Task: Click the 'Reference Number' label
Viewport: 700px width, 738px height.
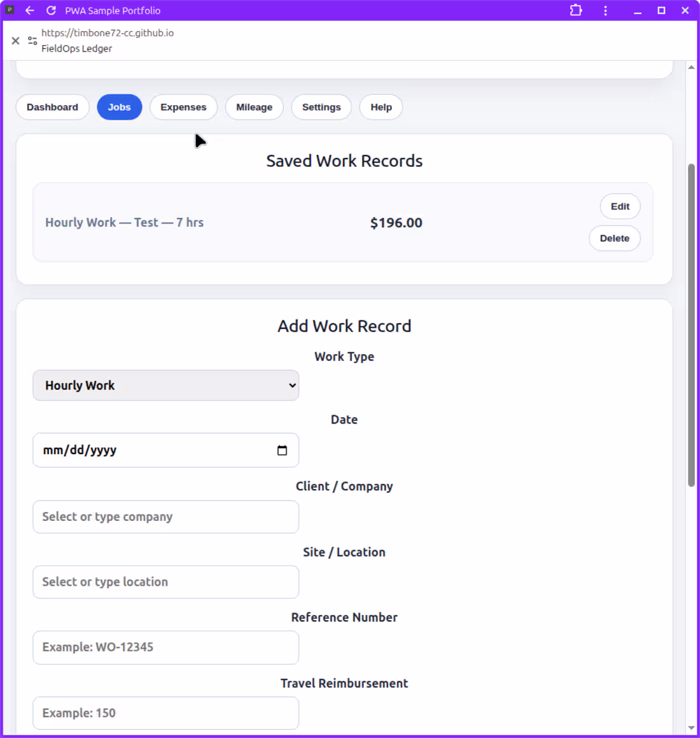Action: (344, 618)
